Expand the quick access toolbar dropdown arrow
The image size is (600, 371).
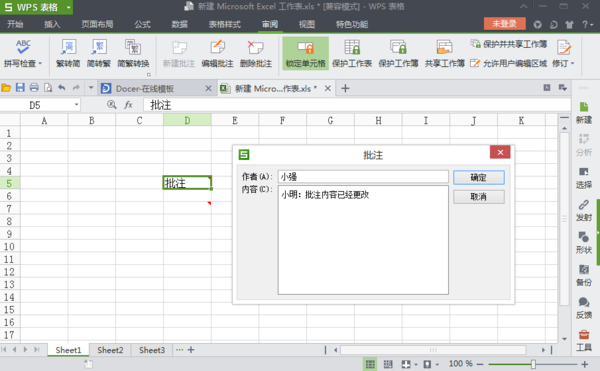tap(91, 88)
